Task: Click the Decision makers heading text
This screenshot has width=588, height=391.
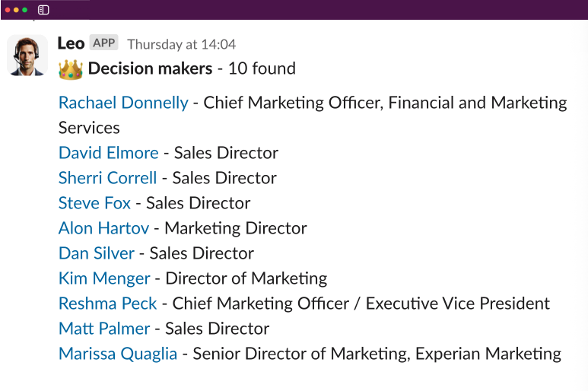Action: (151, 68)
